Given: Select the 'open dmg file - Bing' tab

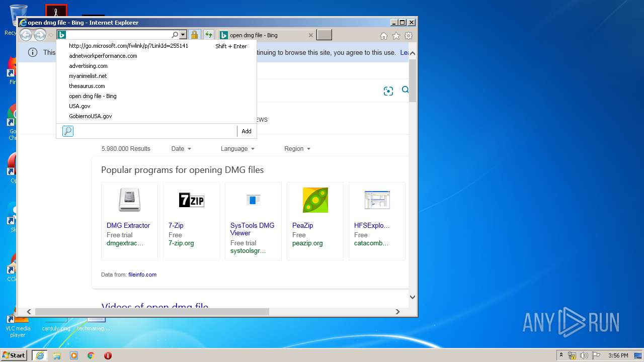Looking at the screenshot, I should click(267, 35).
